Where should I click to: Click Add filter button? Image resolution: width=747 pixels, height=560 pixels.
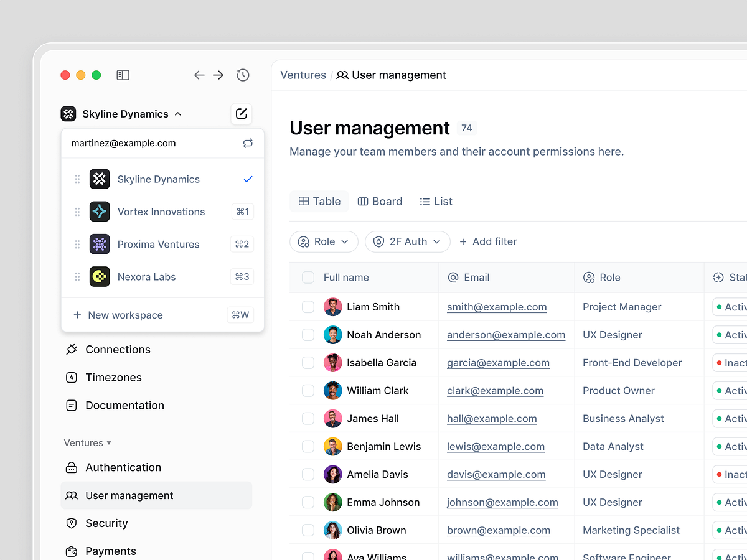[488, 241]
